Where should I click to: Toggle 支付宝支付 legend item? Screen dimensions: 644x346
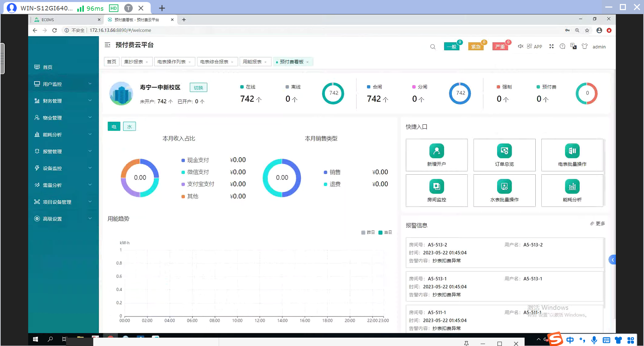pos(198,184)
